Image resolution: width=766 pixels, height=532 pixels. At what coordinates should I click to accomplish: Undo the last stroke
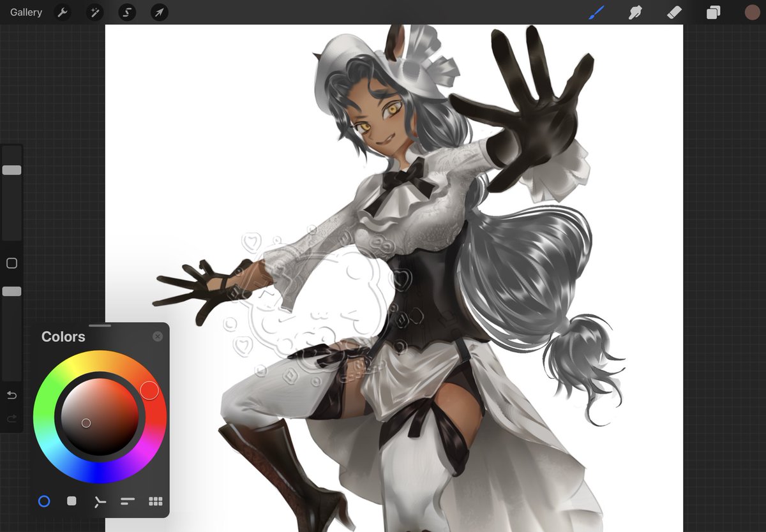pyautogui.click(x=11, y=395)
